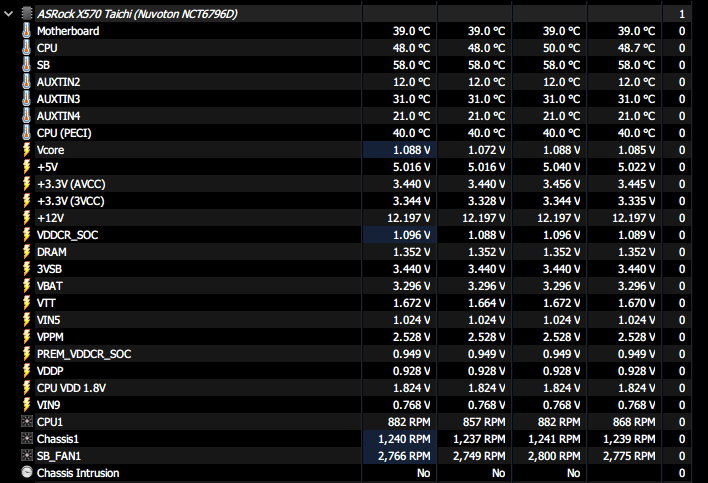Select the Chassis Intrusion label
Image resolution: width=708 pixels, height=483 pixels.
click(78, 473)
